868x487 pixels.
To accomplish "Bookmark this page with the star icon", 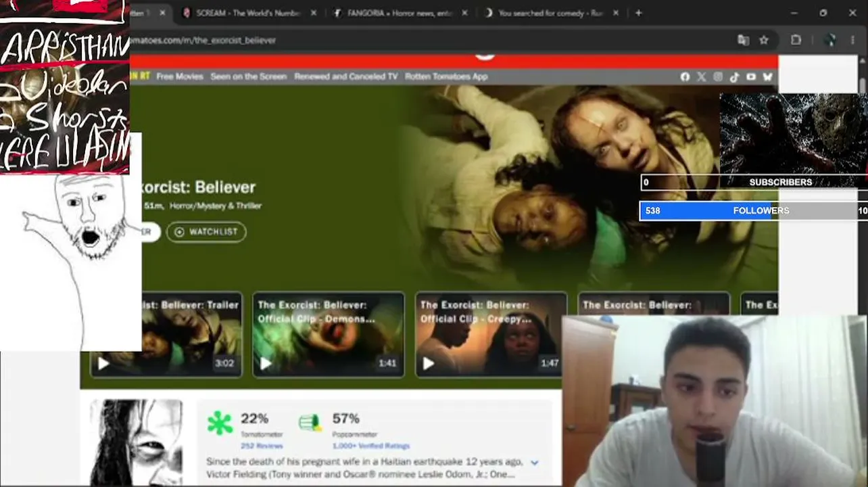I will [764, 41].
